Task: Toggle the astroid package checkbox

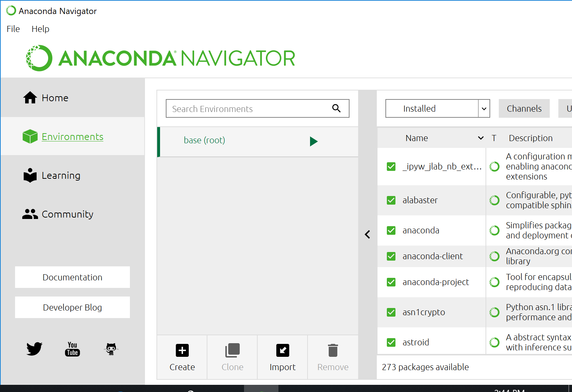Action: coord(391,342)
